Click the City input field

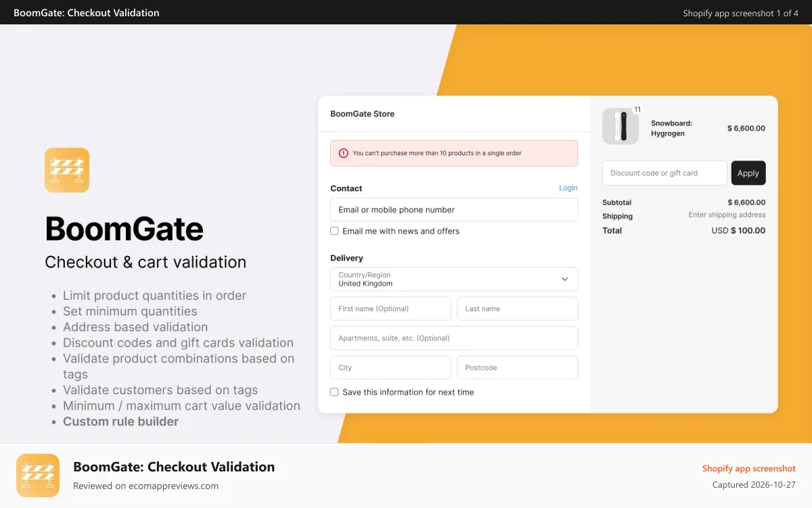point(390,367)
